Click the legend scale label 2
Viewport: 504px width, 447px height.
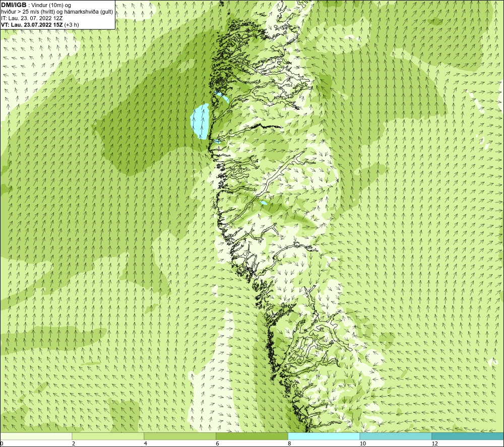(73, 444)
